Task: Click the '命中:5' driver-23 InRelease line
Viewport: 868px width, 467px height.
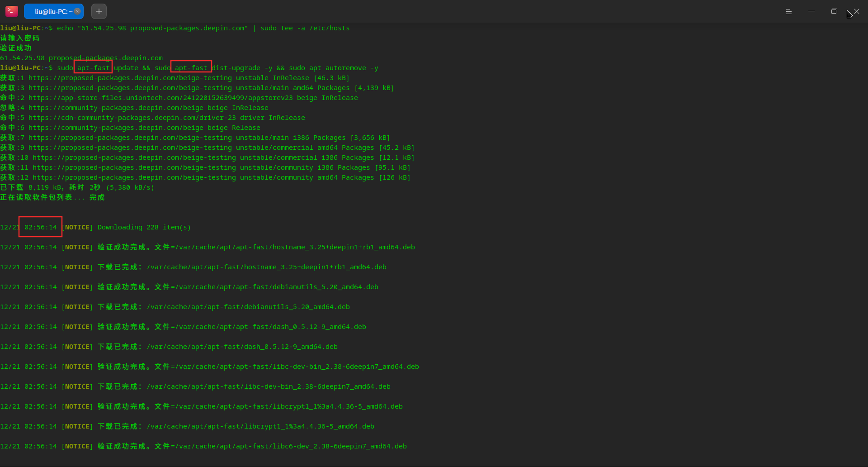Action: click(152, 118)
